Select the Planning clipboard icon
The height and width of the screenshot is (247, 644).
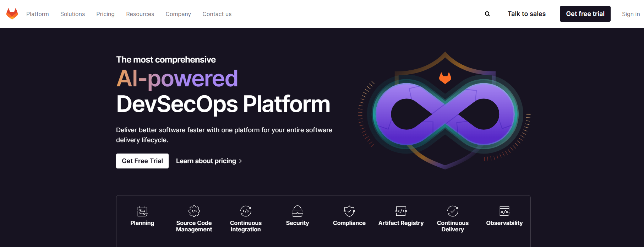pyautogui.click(x=142, y=211)
